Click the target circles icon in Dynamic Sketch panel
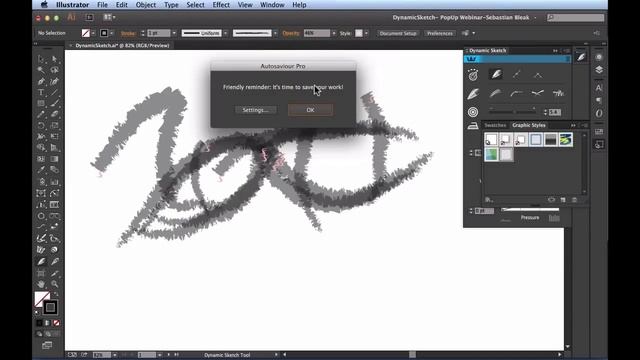This screenshot has height=360, width=640. [473, 112]
